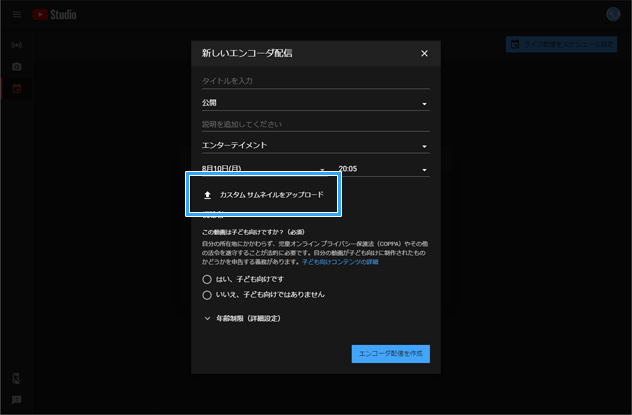Click the upload arrow icon for custom thumbnail
Viewport: 632px width, 415px height.
[207, 195]
